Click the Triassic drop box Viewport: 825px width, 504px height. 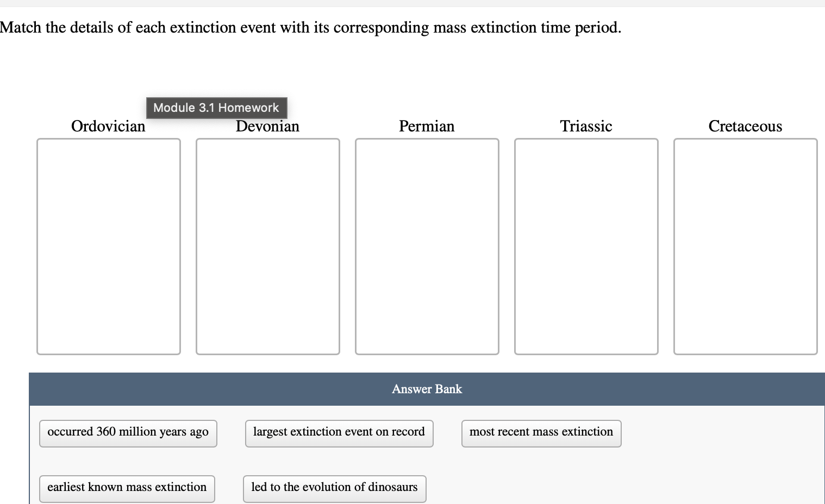[x=586, y=246]
